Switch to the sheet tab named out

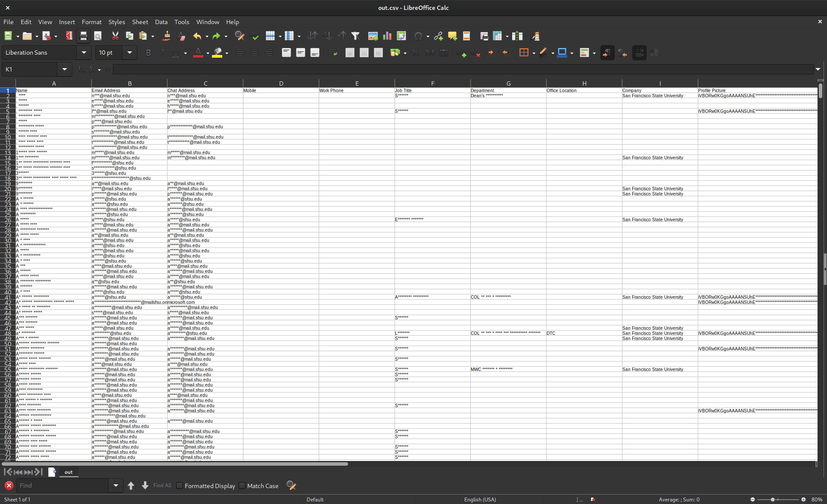(x=68, y=472)
